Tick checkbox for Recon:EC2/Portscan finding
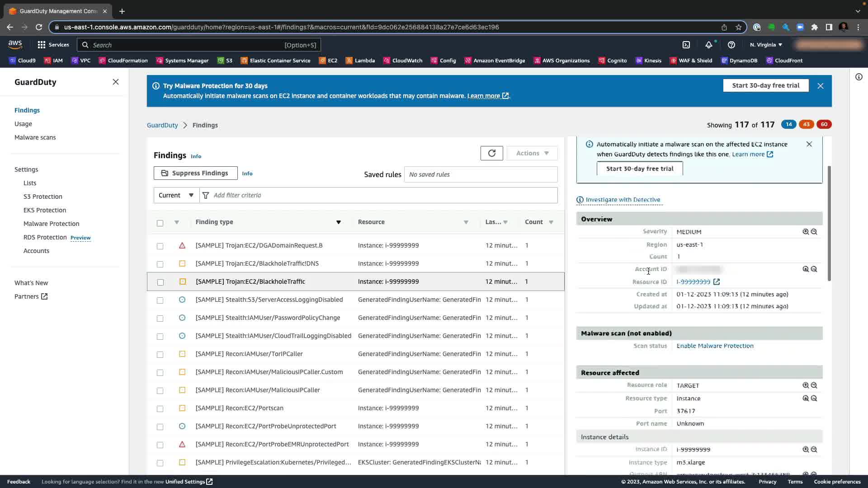 point(160,408)
